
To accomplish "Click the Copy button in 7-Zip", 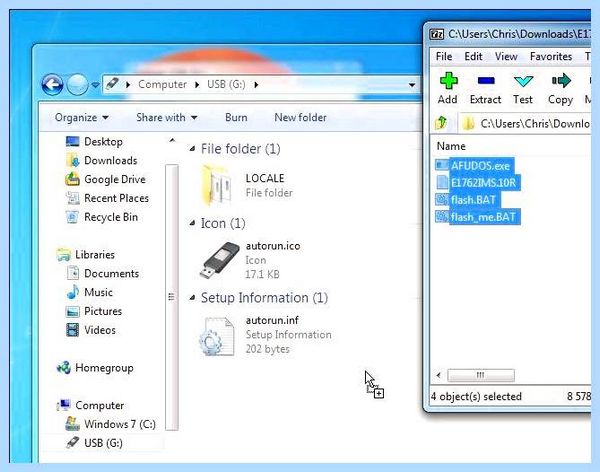I will pos(560,88).
